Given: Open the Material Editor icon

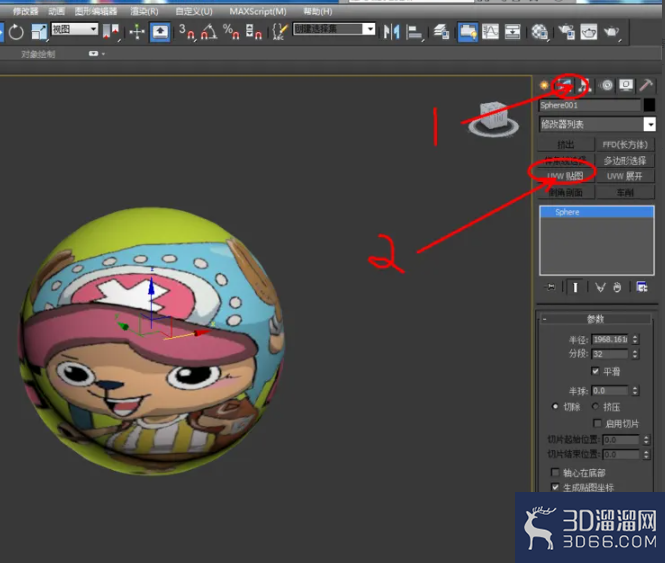Looking at the screenshot, I should pos(539,32).
